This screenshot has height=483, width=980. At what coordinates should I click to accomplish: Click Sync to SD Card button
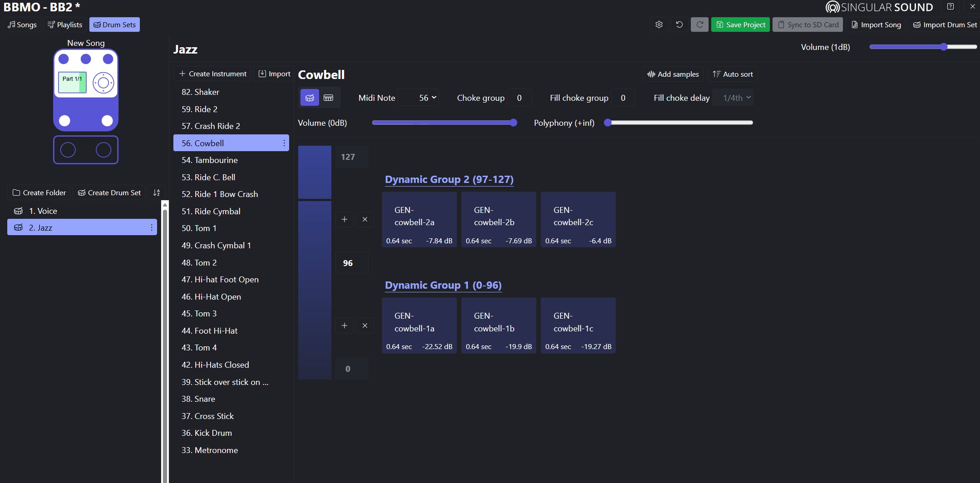[x=808, y=25]
